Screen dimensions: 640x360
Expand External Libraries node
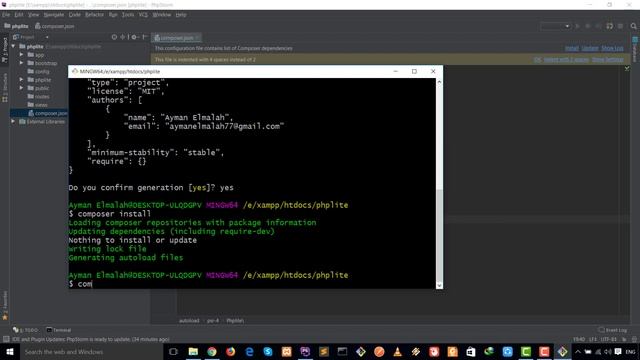point(13,122)
